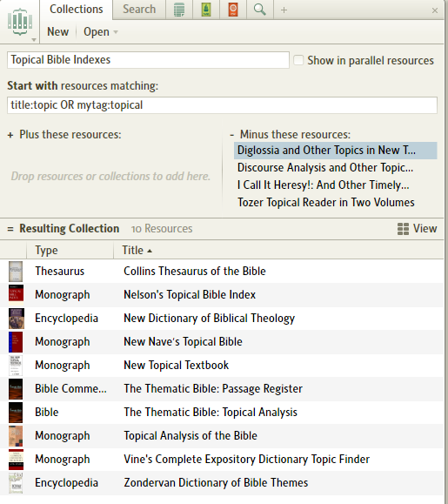The image size is (448, 504).
Task: Click Thematic Bible: Passage Register cover thumbnail
Action: pyautogui.click(x=16, y=389)
